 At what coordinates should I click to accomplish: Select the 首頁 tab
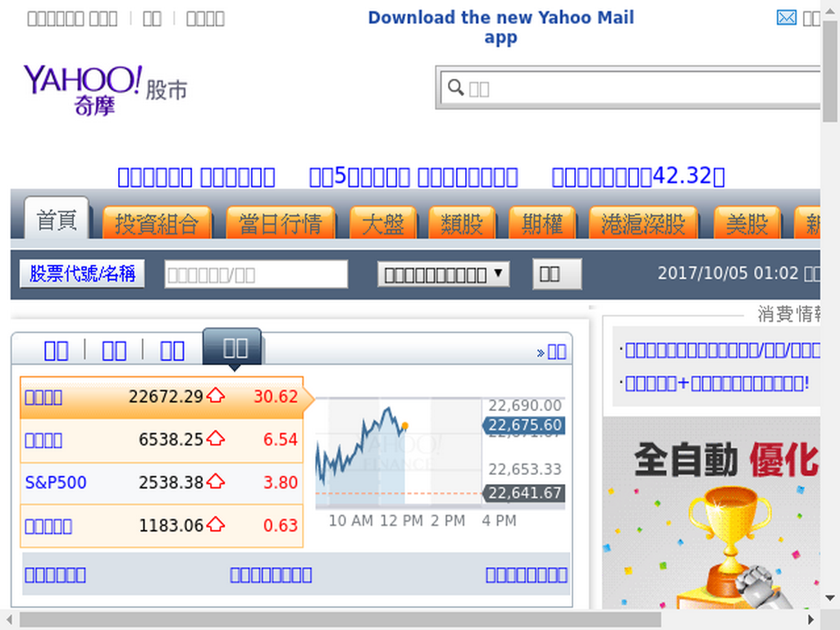[x=57, y=220]
